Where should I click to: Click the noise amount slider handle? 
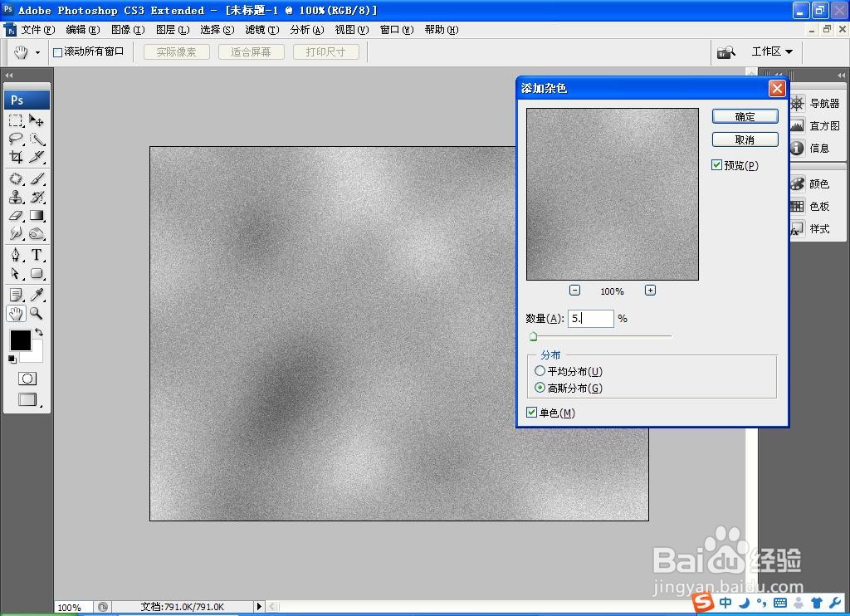pos(534,337)
